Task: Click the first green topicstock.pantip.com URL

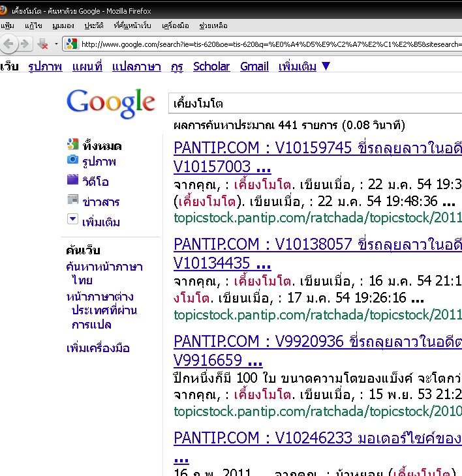Action: [318, 218]
